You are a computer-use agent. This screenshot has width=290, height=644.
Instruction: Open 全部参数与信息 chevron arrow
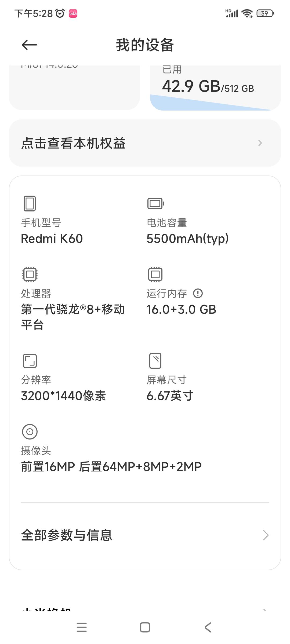(266, 535)
